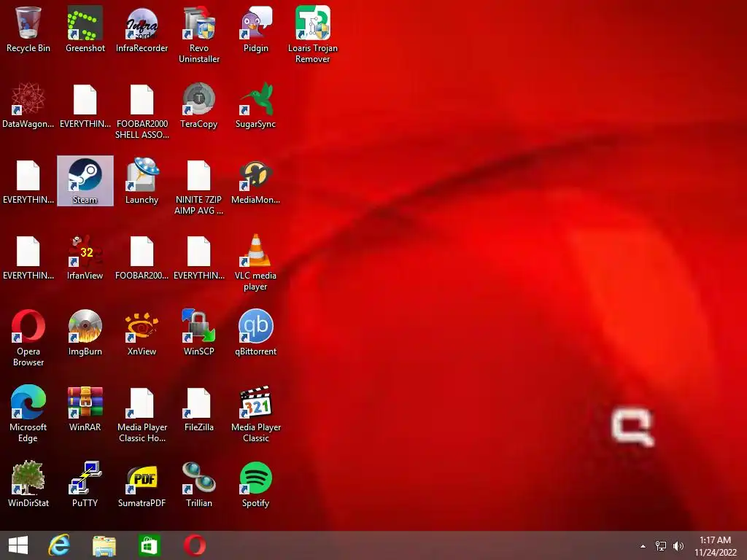This screenshot has width=747, height=560.
Task: Open the Trillian desktop icon
Action: point(198,484)
